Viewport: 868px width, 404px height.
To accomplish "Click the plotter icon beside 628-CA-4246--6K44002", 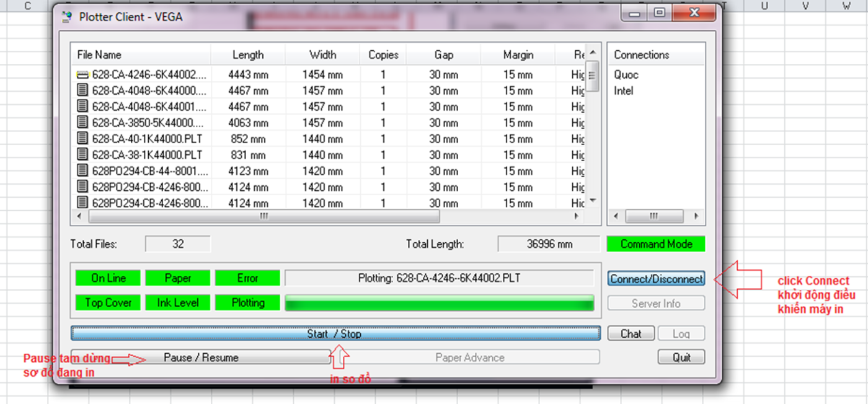I will (82, 74).
